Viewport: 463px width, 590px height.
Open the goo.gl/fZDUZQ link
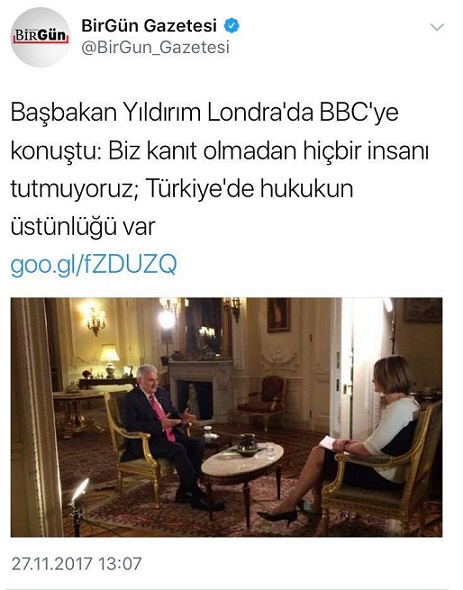[93, 265]
